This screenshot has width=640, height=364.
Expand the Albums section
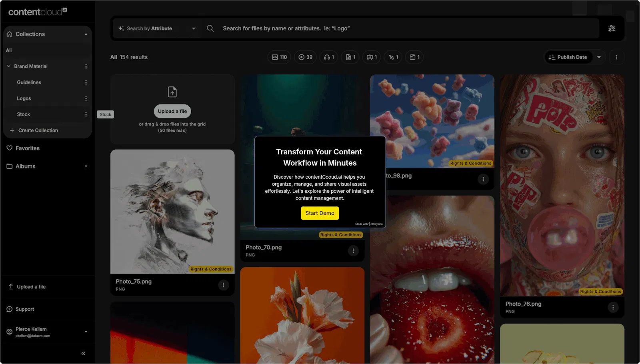pos(86,166)
